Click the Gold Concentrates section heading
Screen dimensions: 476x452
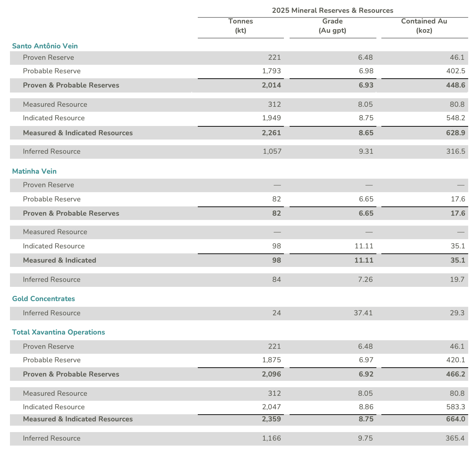pos(43,299)
